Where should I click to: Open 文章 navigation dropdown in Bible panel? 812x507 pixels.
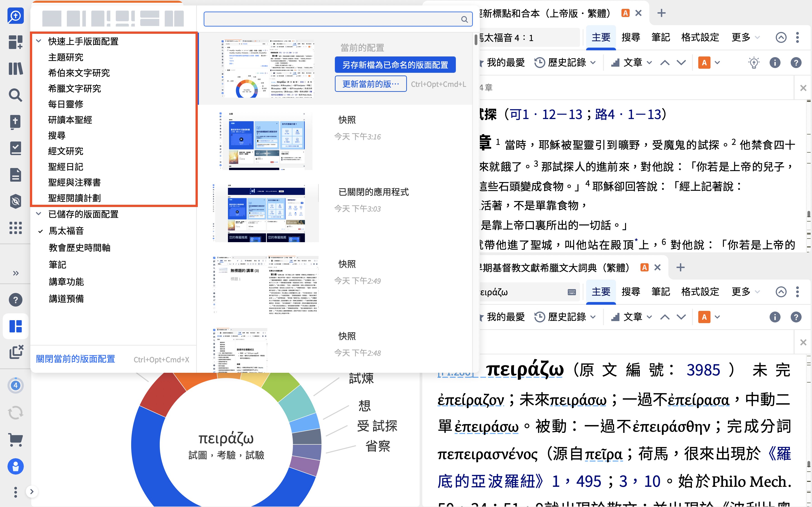631,62
